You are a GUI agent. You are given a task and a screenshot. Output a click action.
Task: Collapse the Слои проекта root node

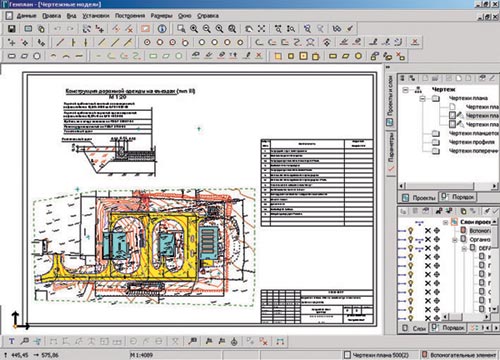point(446,222)
